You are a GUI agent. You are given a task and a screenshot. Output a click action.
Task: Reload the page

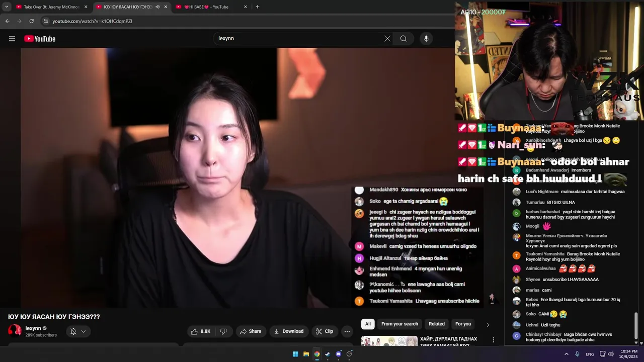click(x=31, y=21)
